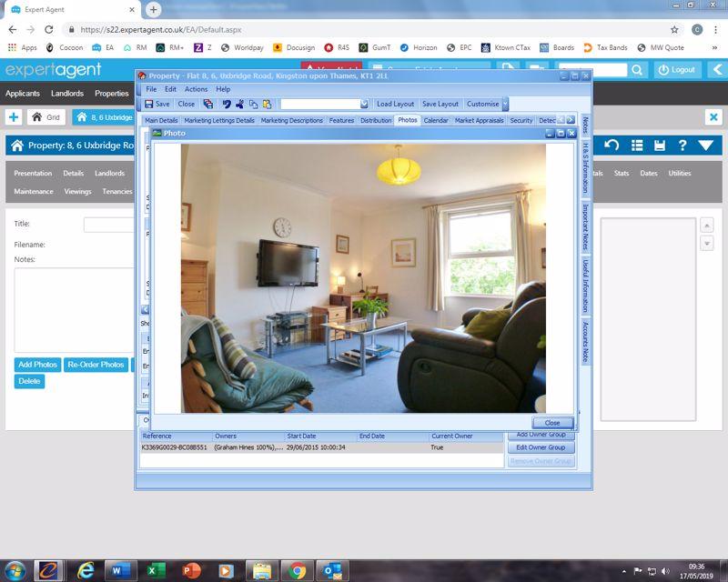Screen dimensions: 728x582
Task: Click the Property window house icon in title bar
Action: point(142,75)
